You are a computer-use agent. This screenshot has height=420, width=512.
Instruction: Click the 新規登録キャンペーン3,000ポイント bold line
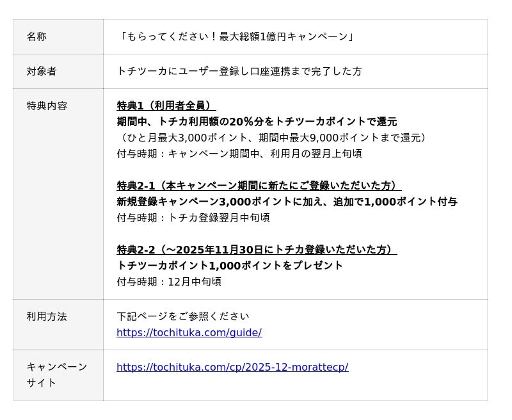[x=287, y=202]
